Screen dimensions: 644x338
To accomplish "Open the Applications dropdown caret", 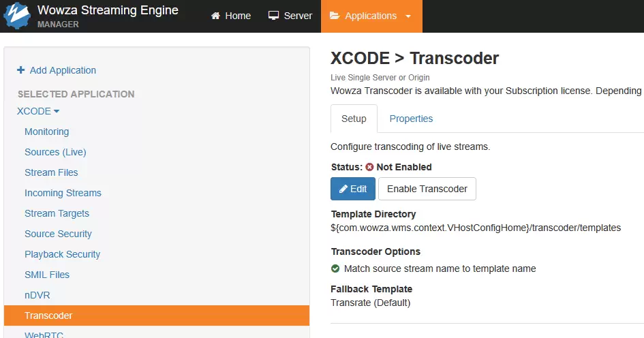I will coord(408,16).
